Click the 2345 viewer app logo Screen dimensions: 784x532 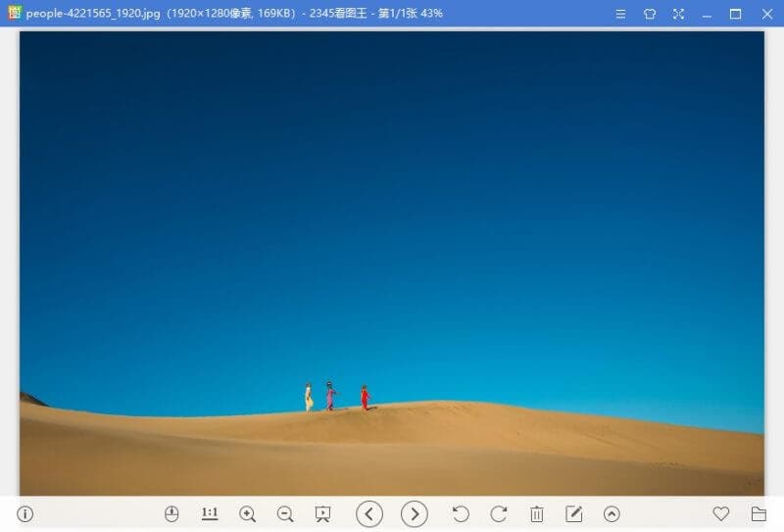click(14, 13)
